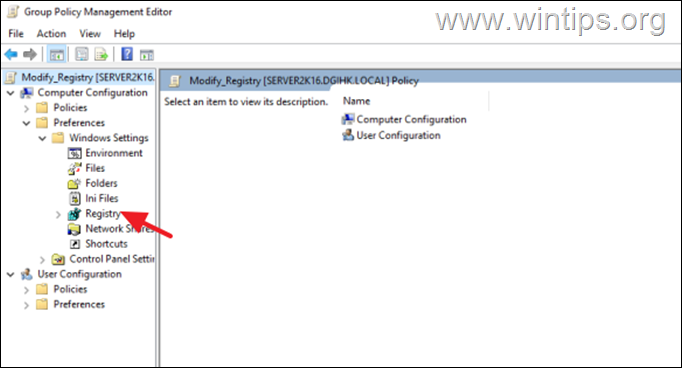Screen dimensions: 682x368
Task: Click the Control Panel Settings icon
Action: [x=58, y=259]
